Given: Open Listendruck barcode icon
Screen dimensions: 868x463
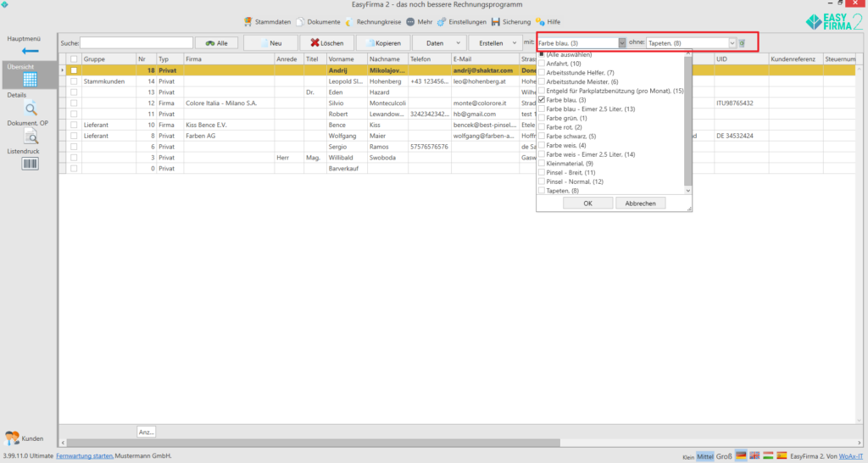Looking at the screenshot, I should [30, 164].
